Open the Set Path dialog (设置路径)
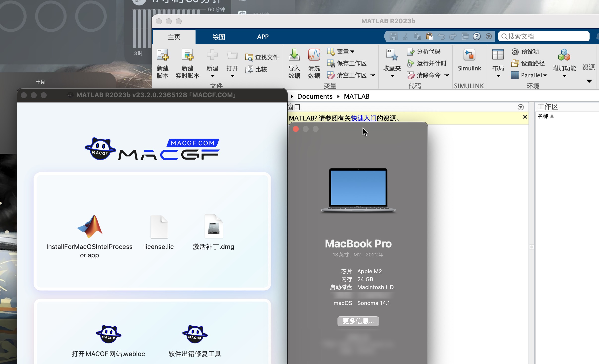Image resolution: width=599 pixels, height=364 pixels. (526, 63)
